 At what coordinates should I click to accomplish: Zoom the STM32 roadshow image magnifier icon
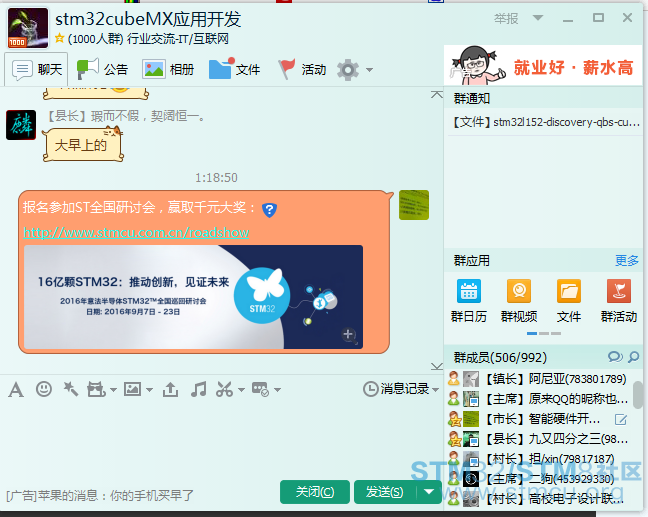point(349,335)
